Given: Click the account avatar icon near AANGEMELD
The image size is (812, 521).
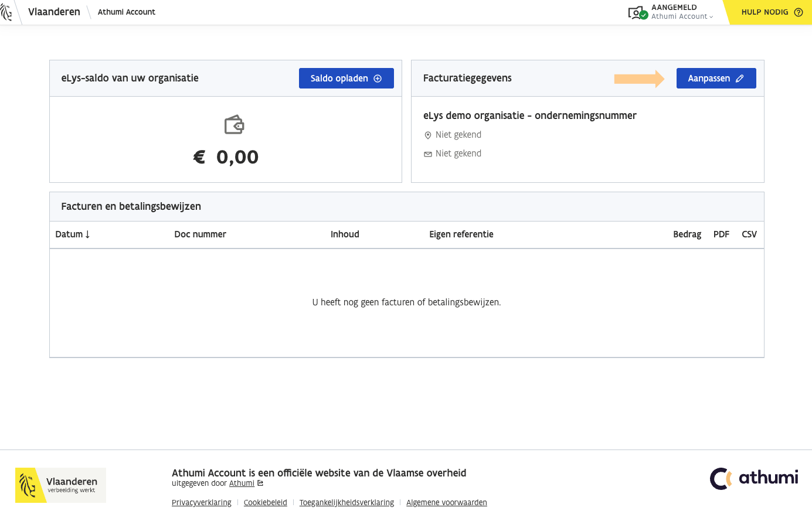Looking at the screenshot, I should [637, 12].
